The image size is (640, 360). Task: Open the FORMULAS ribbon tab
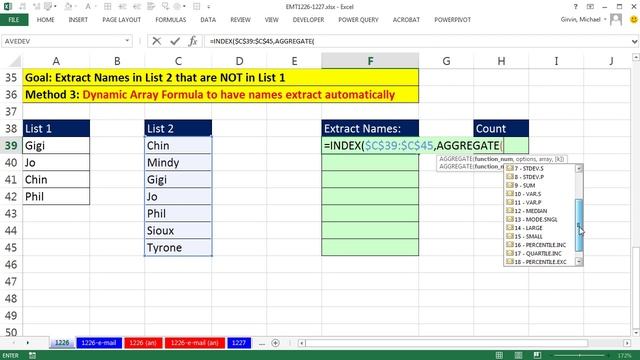[x=171, y=20]
